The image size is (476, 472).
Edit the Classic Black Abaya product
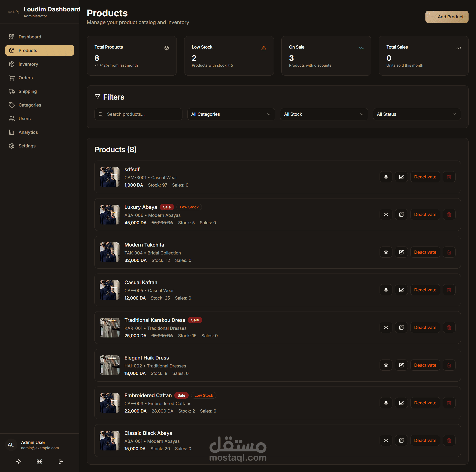pyautogui.click(x=401, y=441)
